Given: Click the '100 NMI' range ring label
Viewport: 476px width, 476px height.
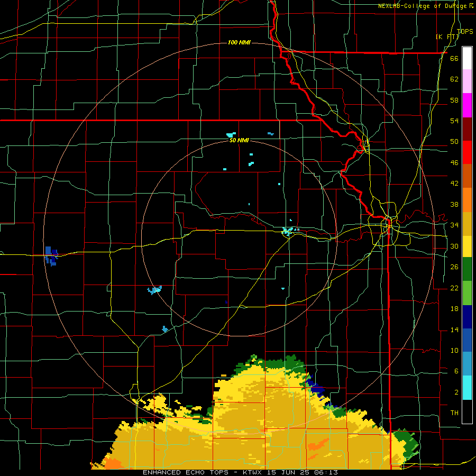Looking at the screenshot, I should point(239,42).
